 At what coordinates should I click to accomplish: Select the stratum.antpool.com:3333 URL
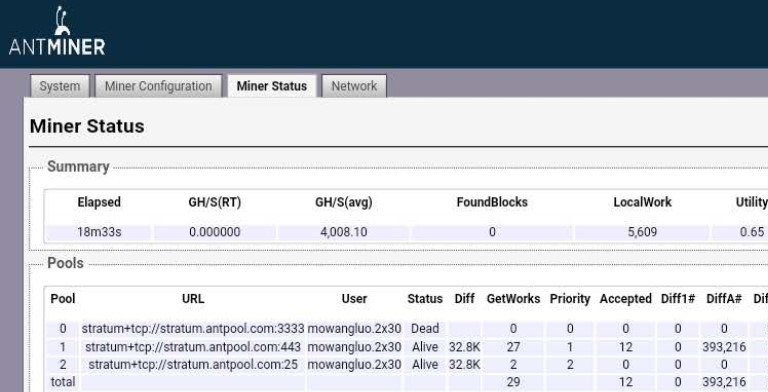pos(193,328)
